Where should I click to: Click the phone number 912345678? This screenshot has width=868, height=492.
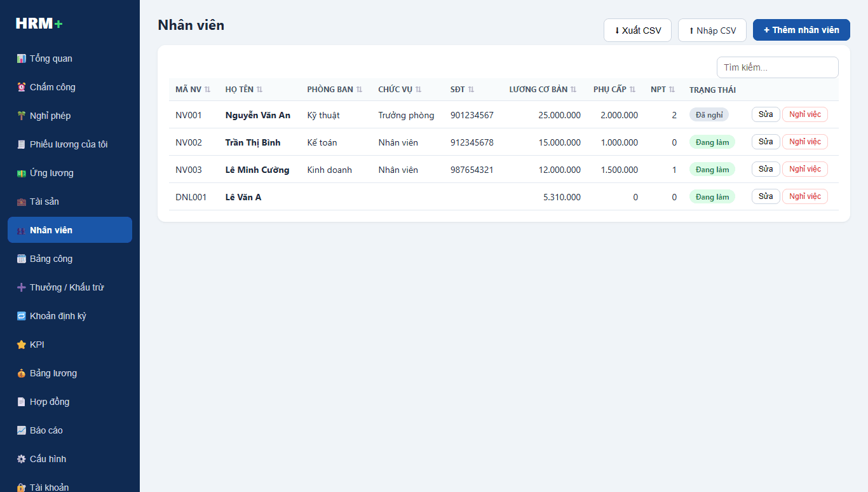[472, 142]
